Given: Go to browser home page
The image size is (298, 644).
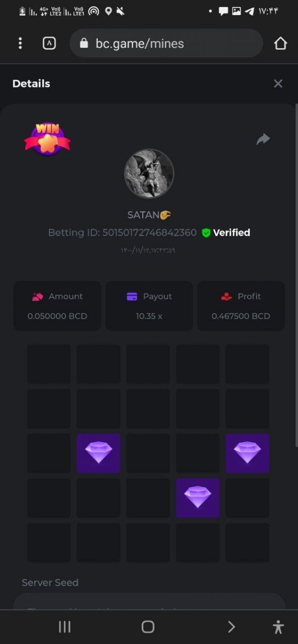Looking at the screenshot, I should [x=280, y=43].
